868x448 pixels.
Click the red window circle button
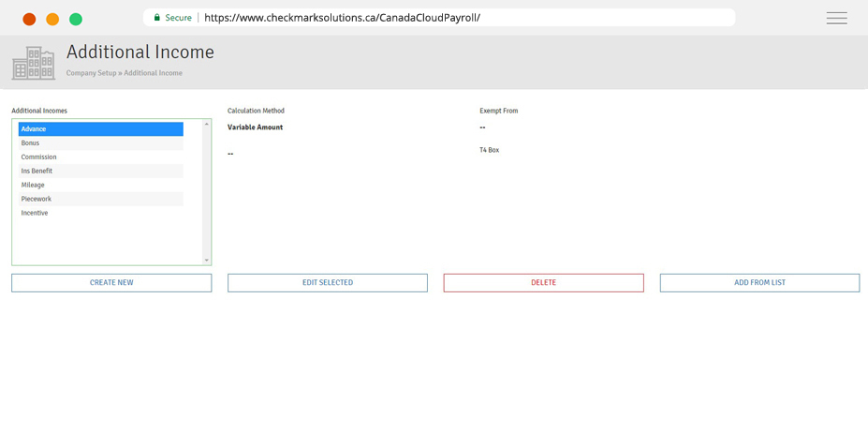coord(29,19)
